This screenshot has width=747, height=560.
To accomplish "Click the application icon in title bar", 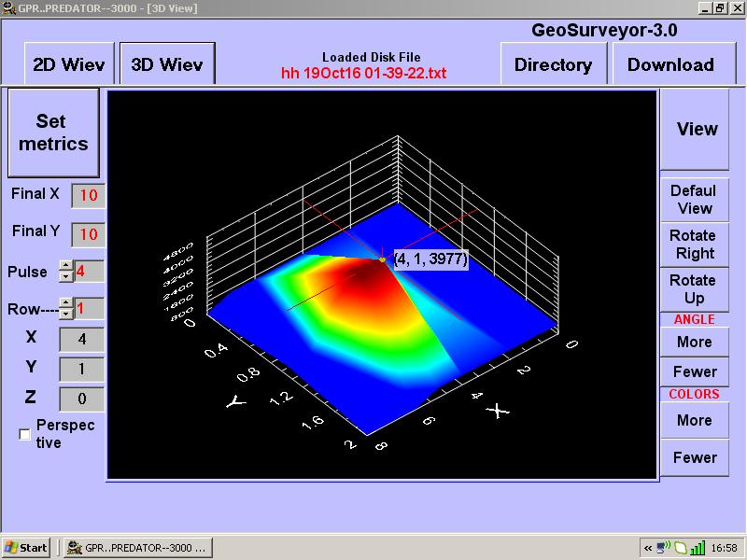I will pos(8,7).
